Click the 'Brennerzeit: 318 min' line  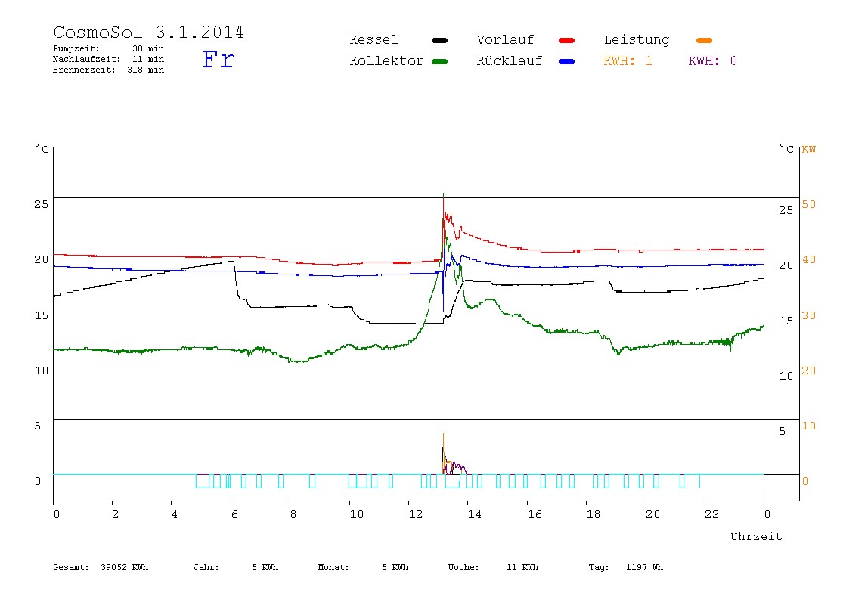coord(109,70)
